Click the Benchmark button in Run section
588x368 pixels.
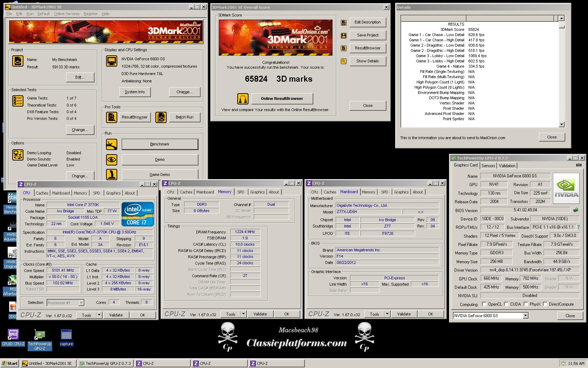tap(160, 144)
